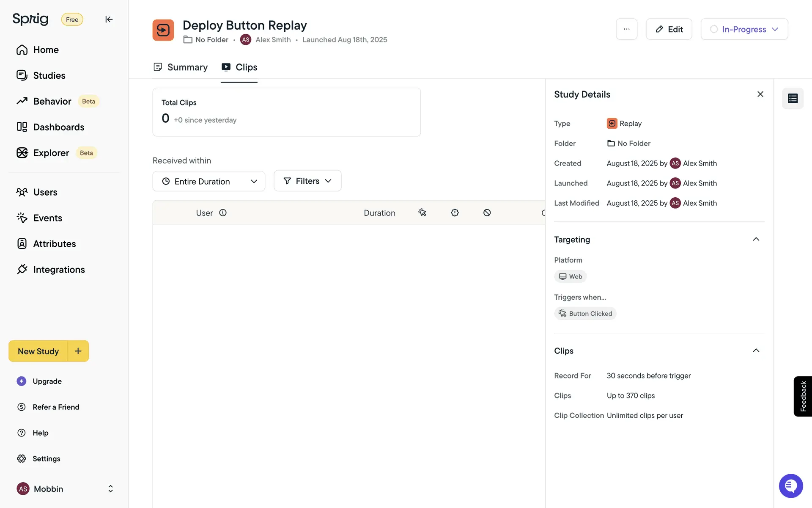Open the Entire Duration dropdown

209,181
